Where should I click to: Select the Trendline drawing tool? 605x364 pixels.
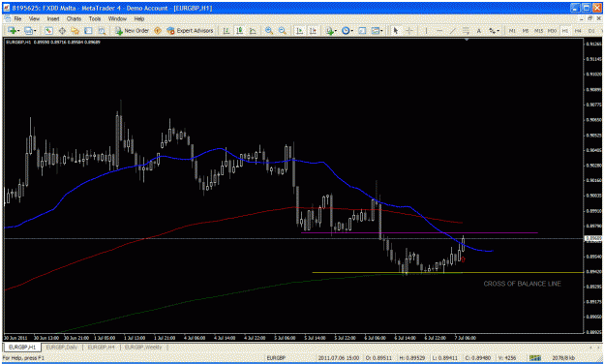tap(452, 30)
